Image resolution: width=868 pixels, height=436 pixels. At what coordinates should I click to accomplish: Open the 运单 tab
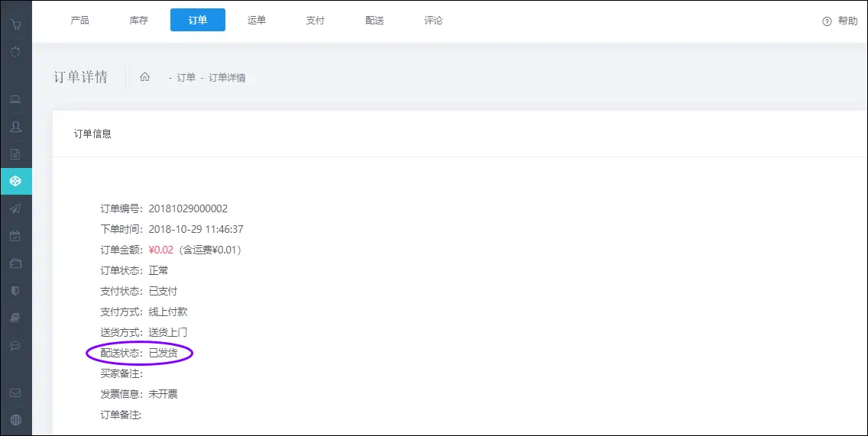click(x=257, y=21)
